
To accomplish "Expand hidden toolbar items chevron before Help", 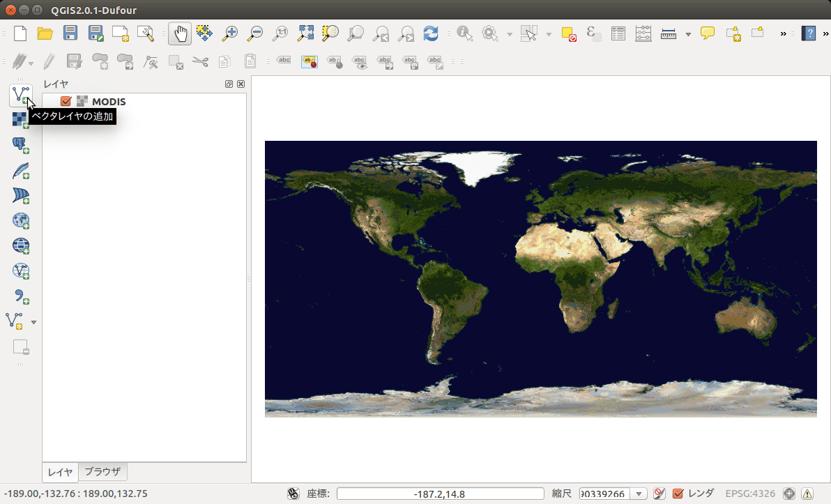I will pyautogui.click(x=784, y=34).
